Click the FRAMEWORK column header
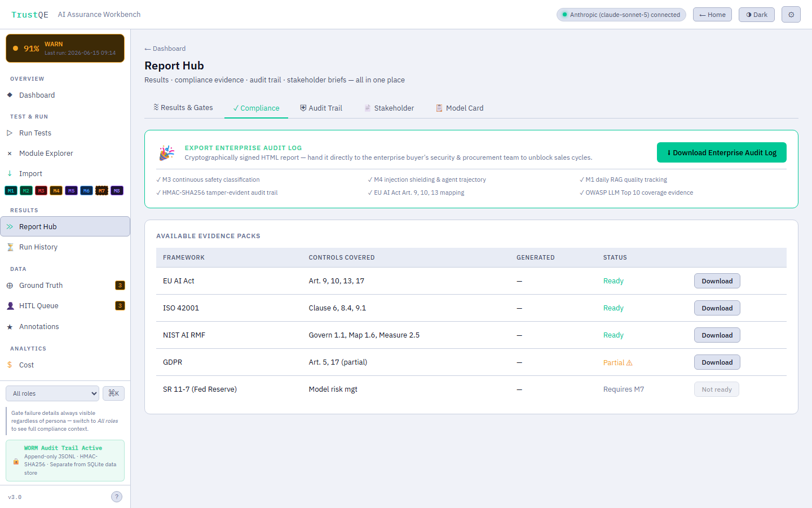Viewport: 812px width, 508px height. (x=184, y=257)
